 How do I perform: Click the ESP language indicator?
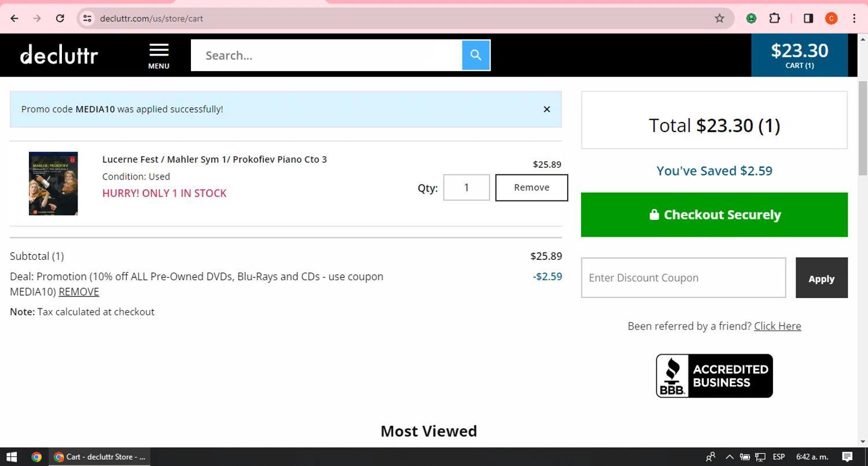point(779,457)
